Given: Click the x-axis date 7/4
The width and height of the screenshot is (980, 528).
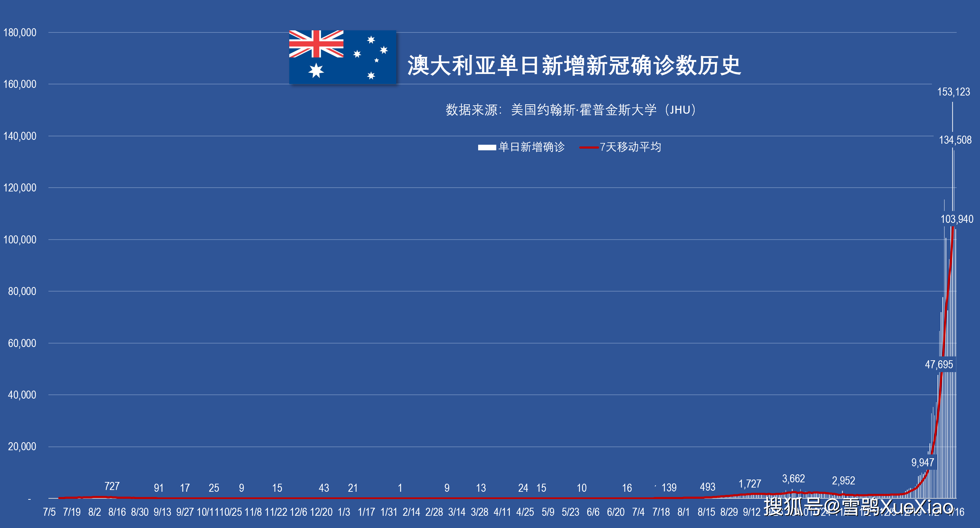Looking at the screenshot, I should coord(638,512).
